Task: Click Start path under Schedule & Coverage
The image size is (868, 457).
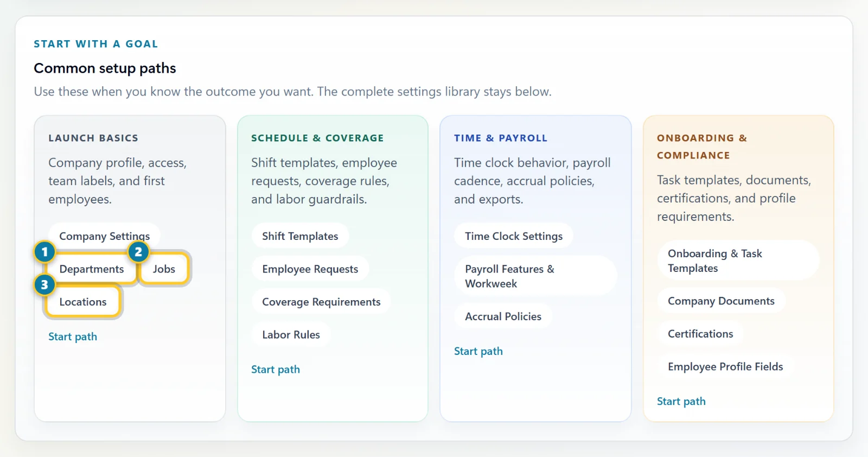Action: (x=276, y=370)
